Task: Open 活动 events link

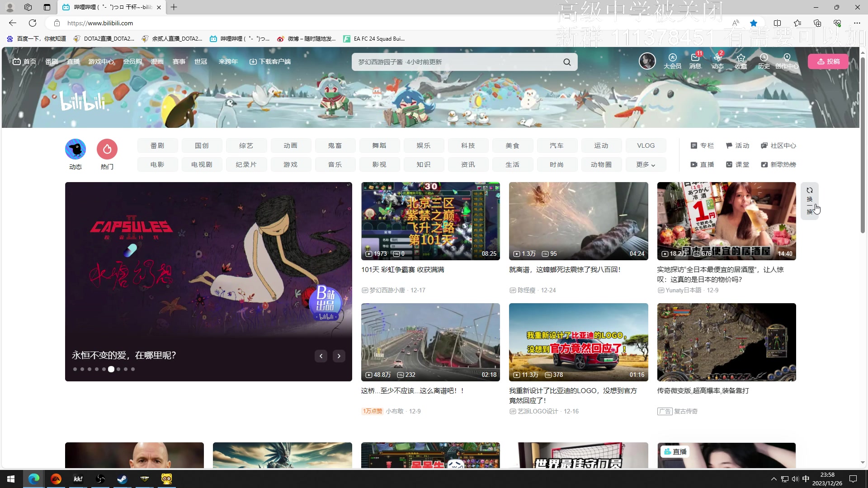Action: 737,145
